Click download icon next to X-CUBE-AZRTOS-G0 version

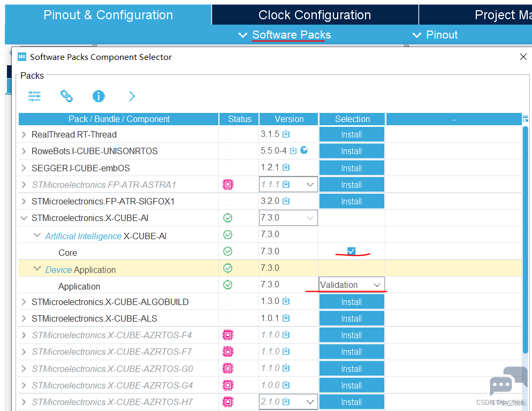click(x=286, y=368)
